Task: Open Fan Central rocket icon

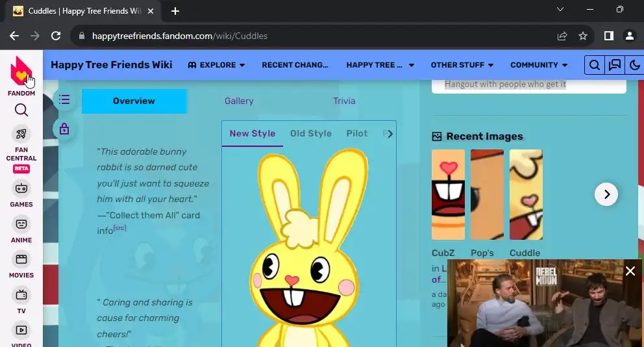Action: (21, 134)
